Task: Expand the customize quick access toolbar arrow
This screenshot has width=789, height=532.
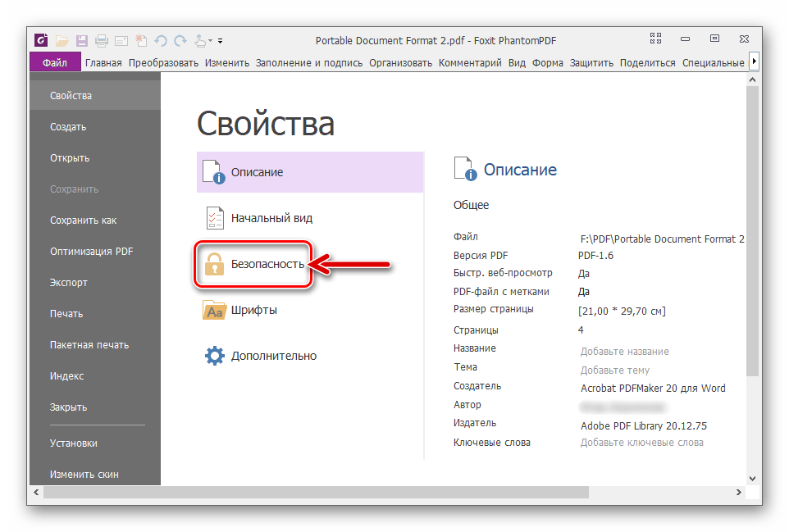Action: [x=220, y=41]
